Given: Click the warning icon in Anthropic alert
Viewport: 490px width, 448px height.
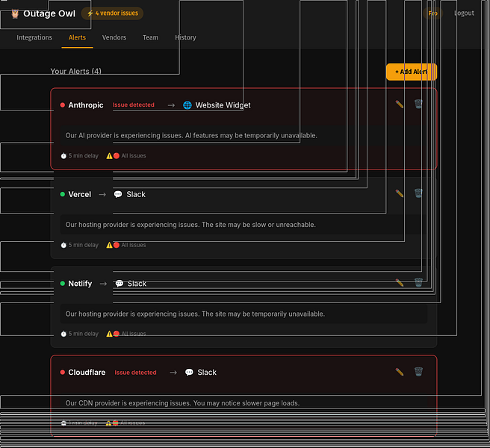Looking at the screenshot, I should click(109, 155).
